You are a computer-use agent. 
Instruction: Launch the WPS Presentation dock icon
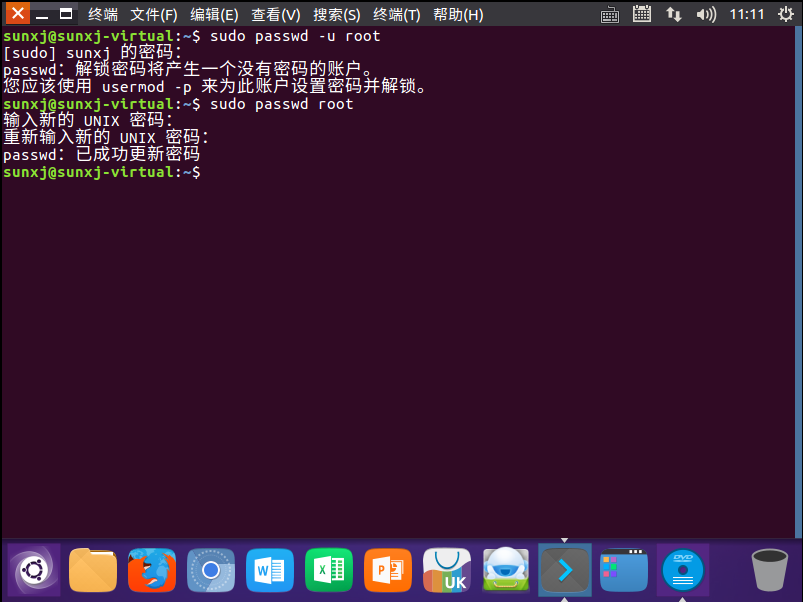point(388,570)
